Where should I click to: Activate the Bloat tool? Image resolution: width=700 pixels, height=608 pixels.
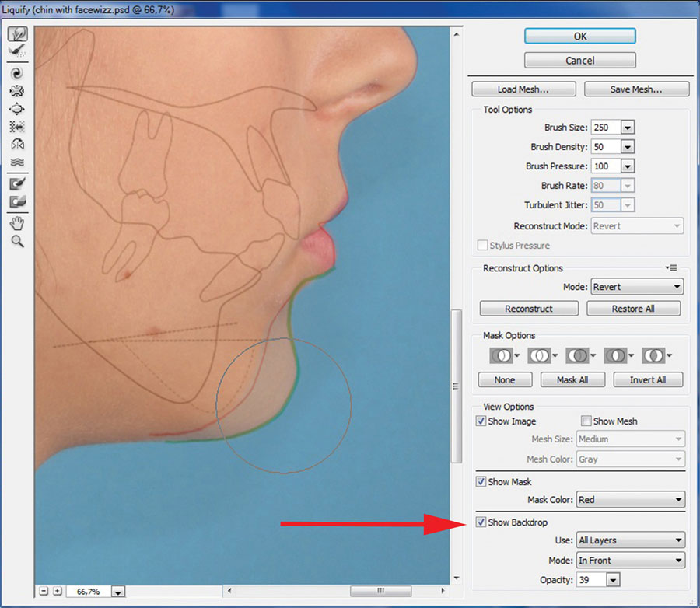coord(17,109)
